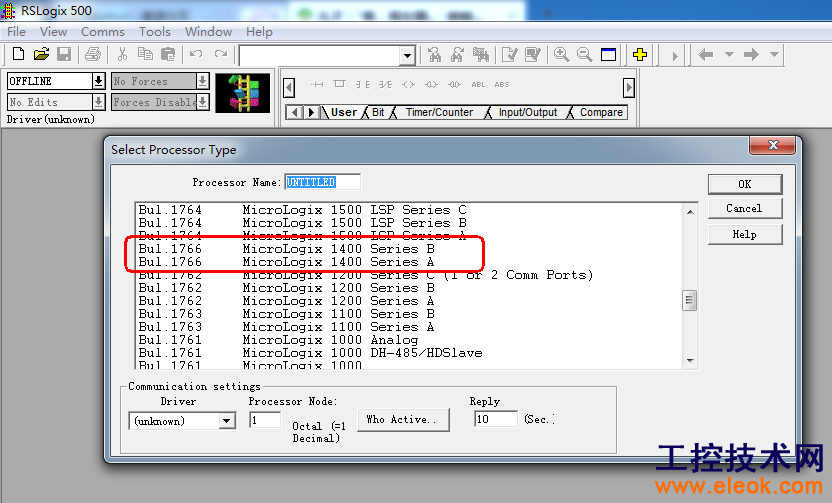Click the Zoom In magnifier icon
The image size is (832, 503).
pyautogui.click(x=561, y=54)
